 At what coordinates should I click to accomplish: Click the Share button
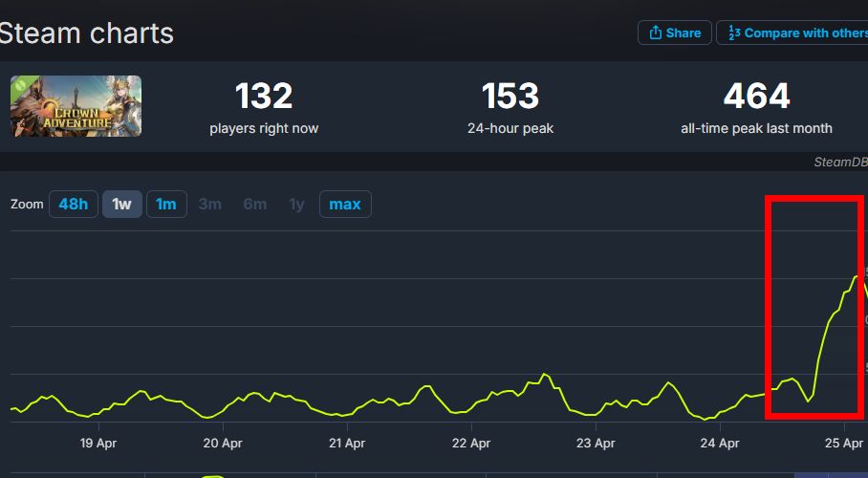pos(674,33)
